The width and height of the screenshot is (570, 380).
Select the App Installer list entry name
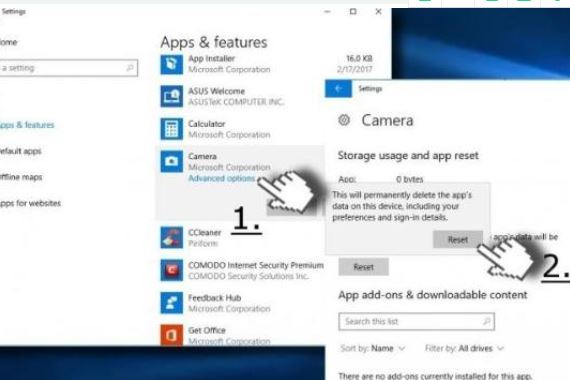tap(211, 59)
